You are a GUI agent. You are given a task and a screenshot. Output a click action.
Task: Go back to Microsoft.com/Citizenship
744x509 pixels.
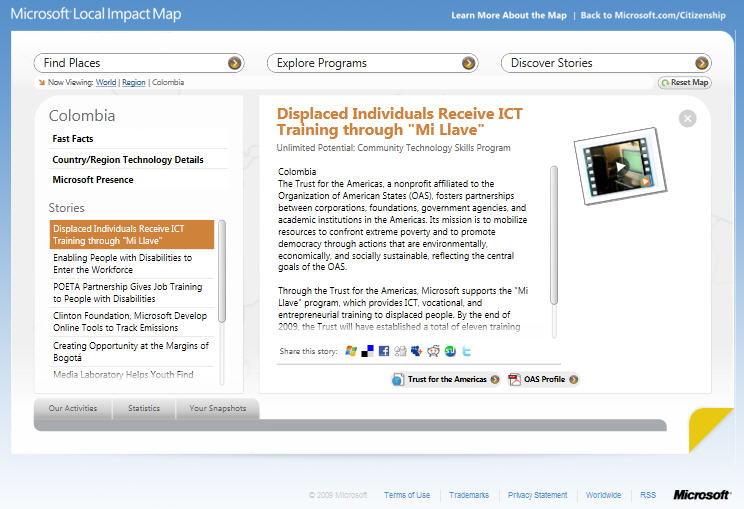[x=653, y=15]
